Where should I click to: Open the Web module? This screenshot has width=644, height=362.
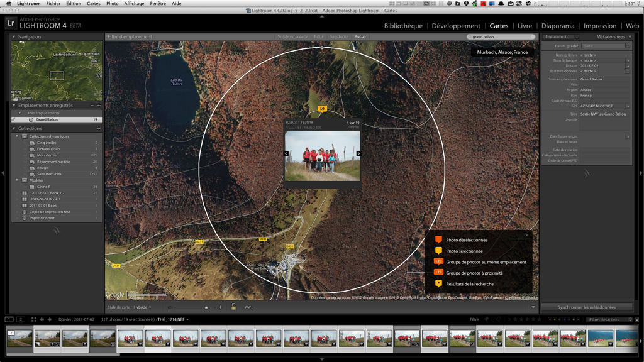point(632,26)
